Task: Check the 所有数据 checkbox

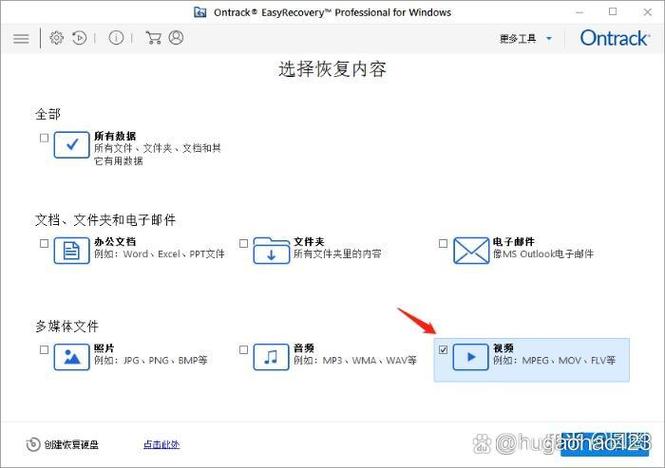Action: click(x=44, y=137)
